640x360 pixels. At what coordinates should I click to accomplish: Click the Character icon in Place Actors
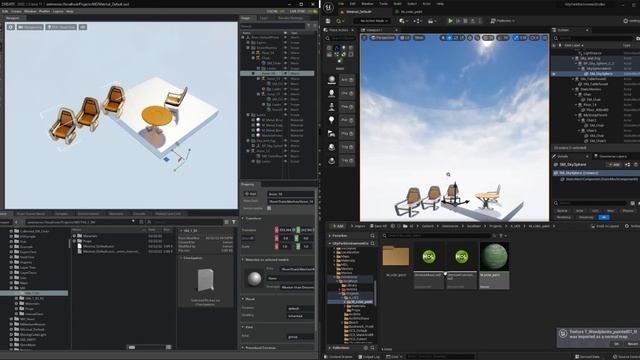pos(332,93)
